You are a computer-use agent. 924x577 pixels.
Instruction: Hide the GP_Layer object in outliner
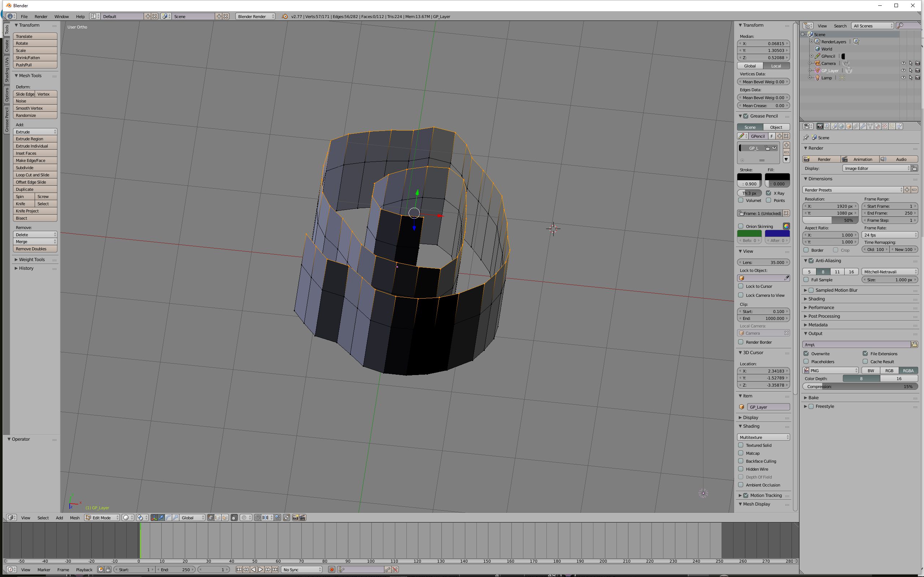(x=903, y=71)
